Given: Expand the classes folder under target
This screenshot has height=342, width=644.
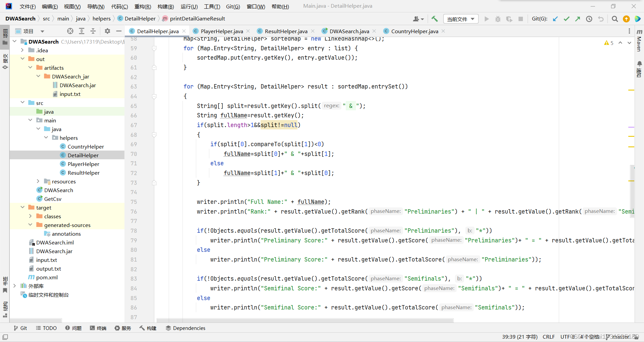Looking at the screenshot, I should [31, 216].
